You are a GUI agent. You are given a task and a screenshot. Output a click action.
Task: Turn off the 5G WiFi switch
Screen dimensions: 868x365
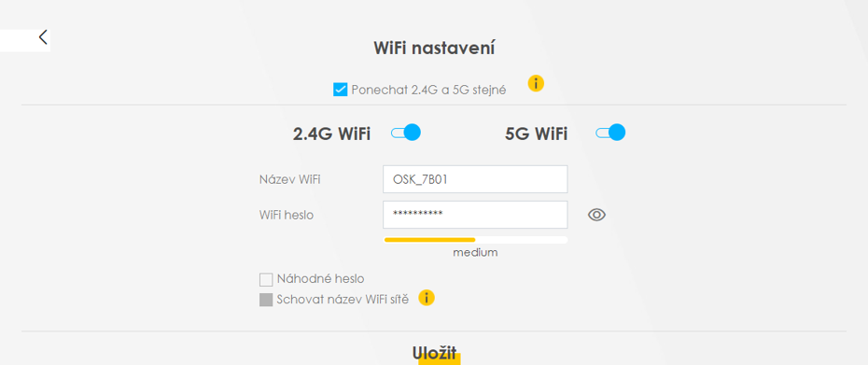click(x=610, y=133)
